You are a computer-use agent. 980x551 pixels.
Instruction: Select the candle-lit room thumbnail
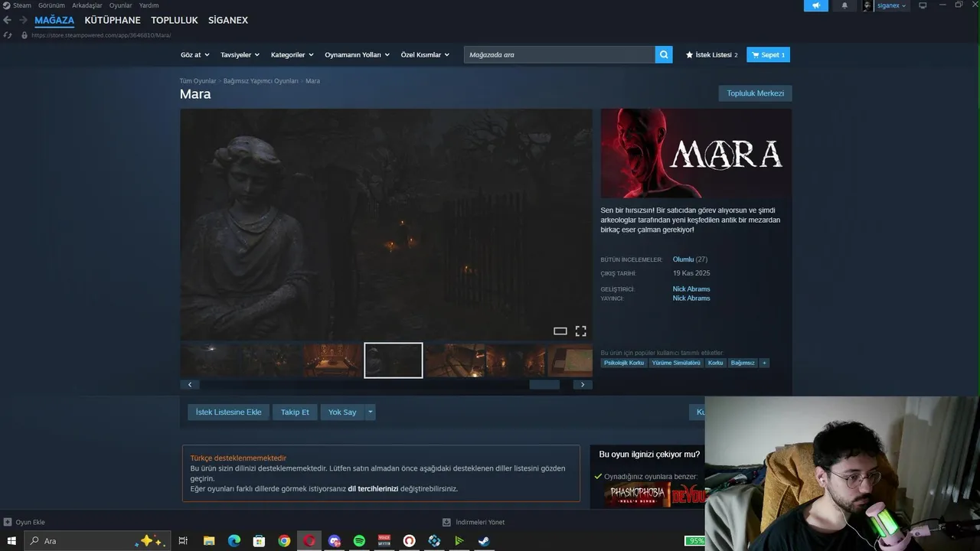coord(332,360)
